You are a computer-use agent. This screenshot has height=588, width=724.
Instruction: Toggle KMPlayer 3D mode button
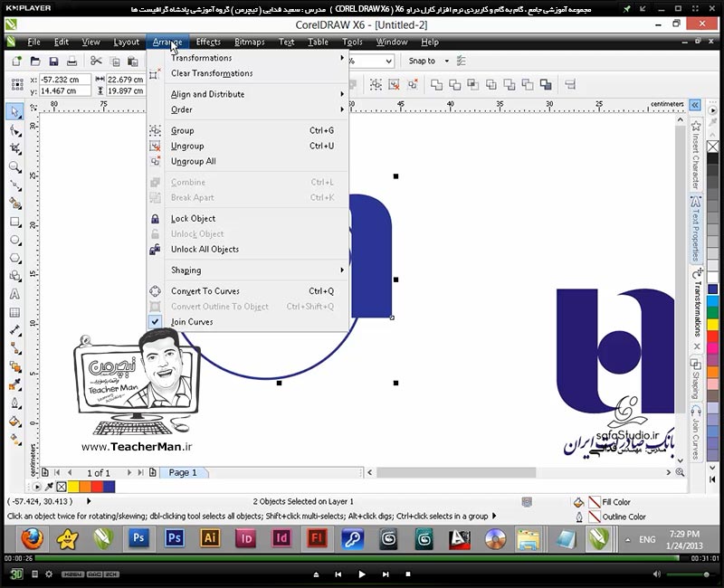tap(16, 574)
